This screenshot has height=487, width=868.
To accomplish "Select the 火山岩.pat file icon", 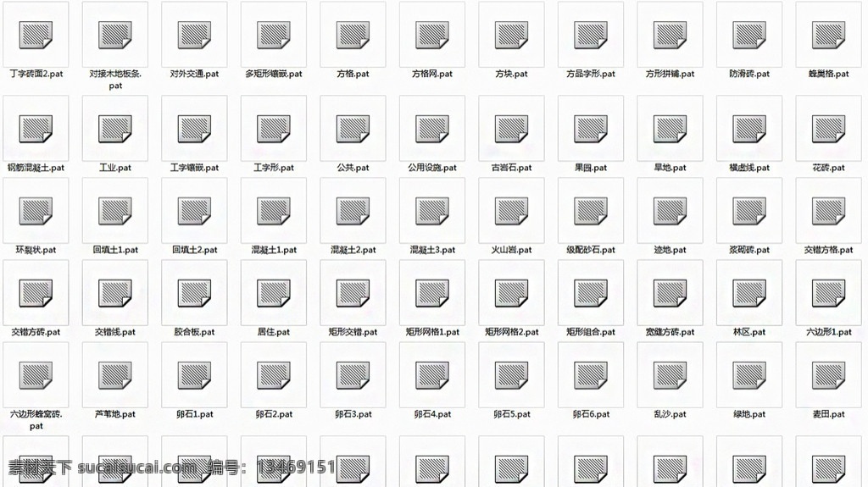I will (x=511, y=211).
